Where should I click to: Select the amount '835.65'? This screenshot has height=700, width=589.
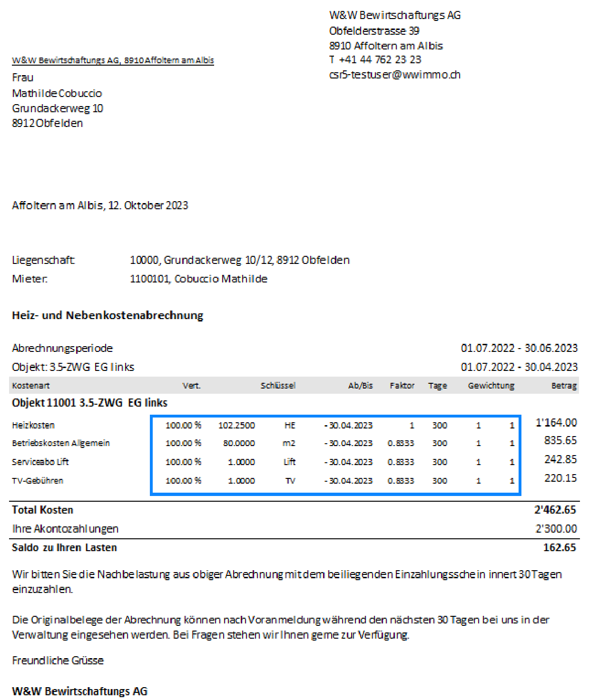click(560, 440)
